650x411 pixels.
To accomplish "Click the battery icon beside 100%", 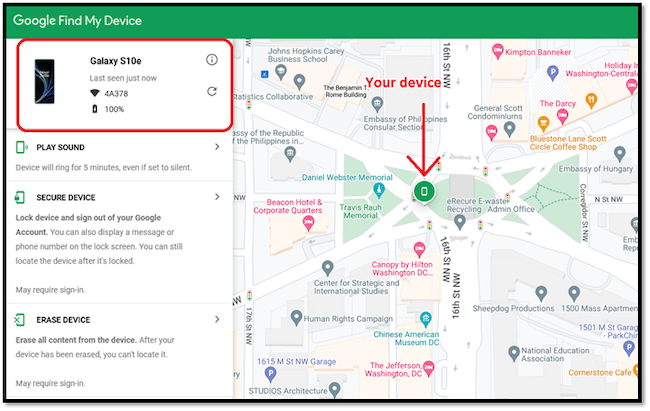I will [x=95, y=109].
